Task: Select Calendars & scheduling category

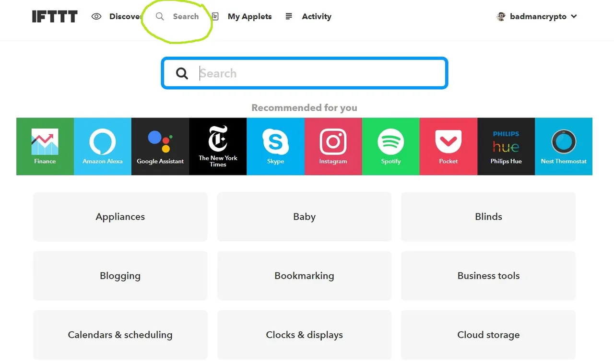Action: tap(120, 335)
